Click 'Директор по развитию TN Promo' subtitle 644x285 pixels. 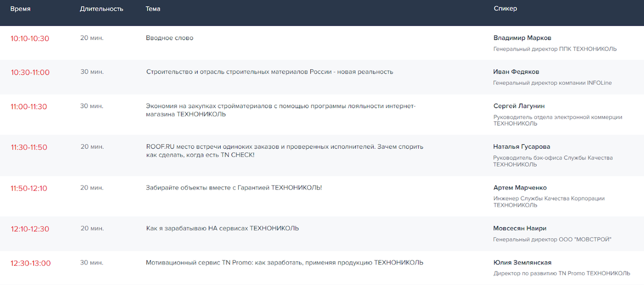tap(562, 274)
